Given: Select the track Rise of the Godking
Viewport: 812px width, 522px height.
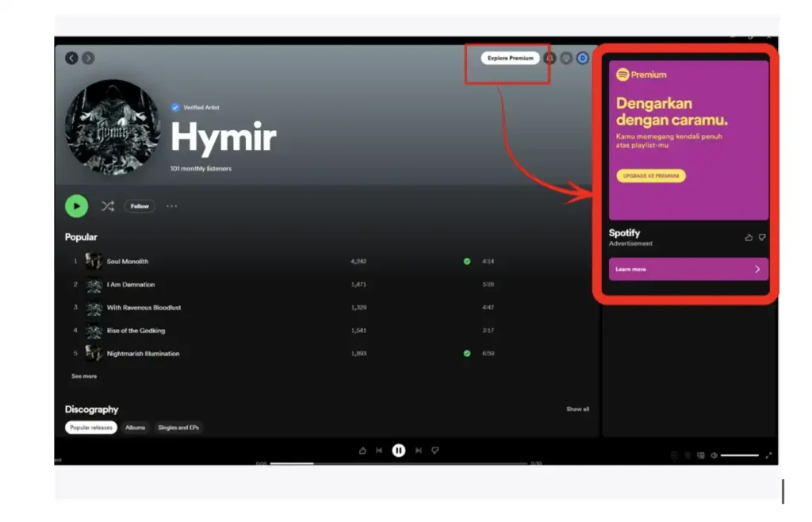Looking at the screenshot, I should point(136,330).
